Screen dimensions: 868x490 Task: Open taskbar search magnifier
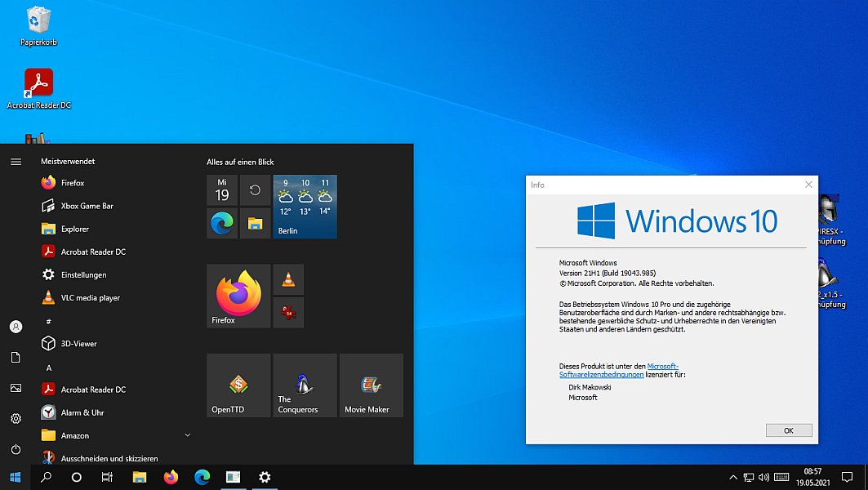click(46, 477)
